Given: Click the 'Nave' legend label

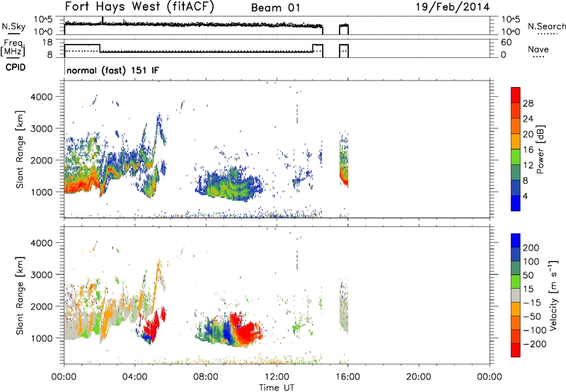Looking at the screenshot, I should click(538, 49).
